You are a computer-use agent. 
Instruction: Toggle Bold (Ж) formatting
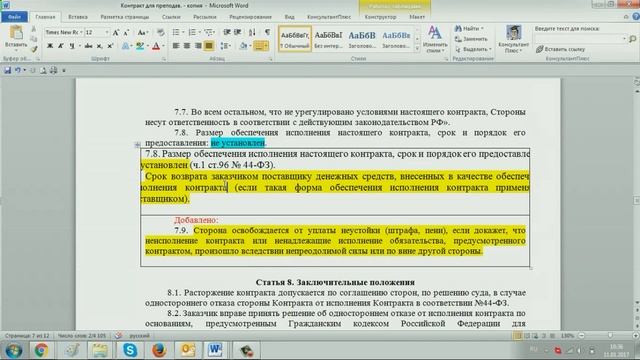pyautogui.click(x=50, y=46)
